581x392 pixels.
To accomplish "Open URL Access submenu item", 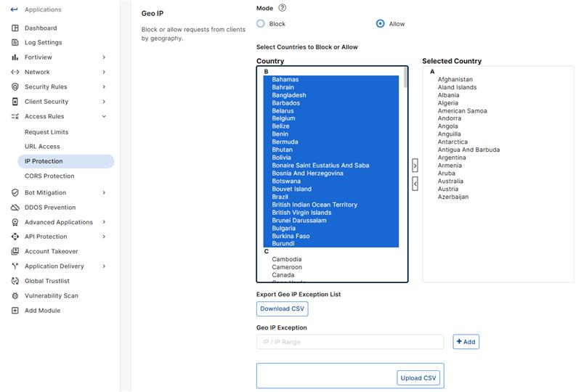I will click(x=42, y=147).
